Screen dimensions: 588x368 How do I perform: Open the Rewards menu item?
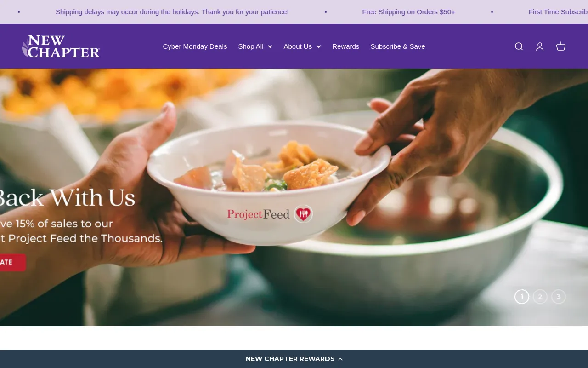pos(345,46)
